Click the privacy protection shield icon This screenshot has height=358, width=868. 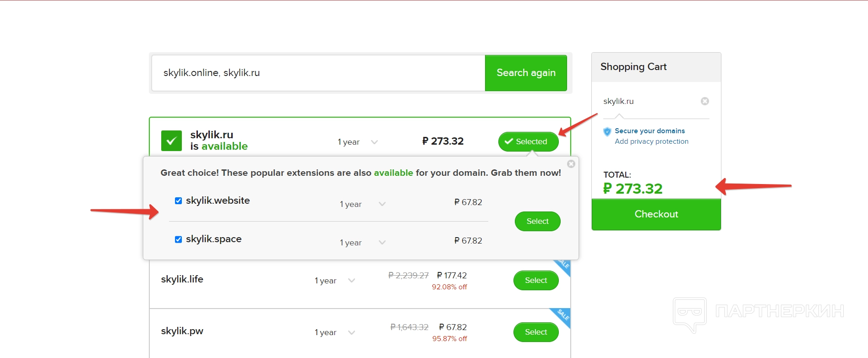coord(607,132)
